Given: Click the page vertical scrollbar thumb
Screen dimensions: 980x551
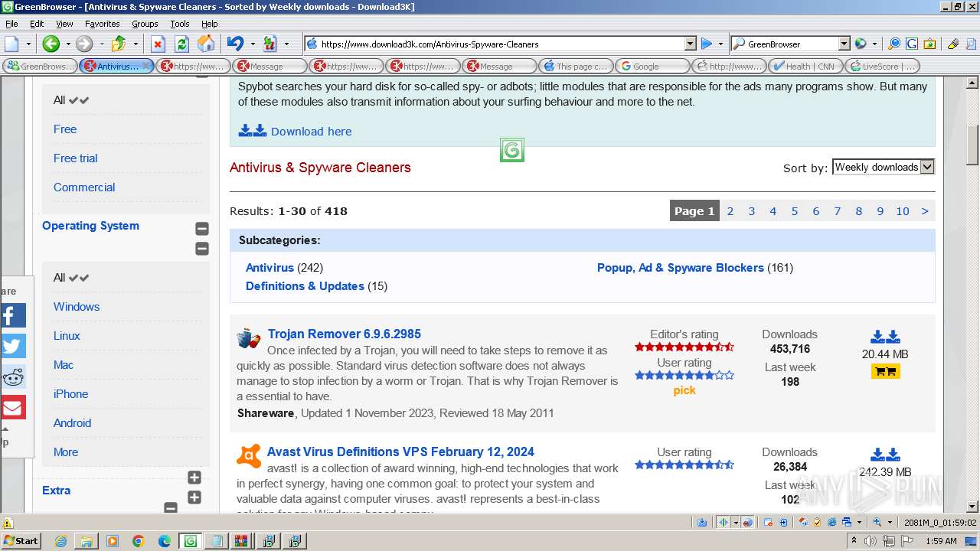Looking at the screenshot, I should pyautogui.click(x=972, y=145).
